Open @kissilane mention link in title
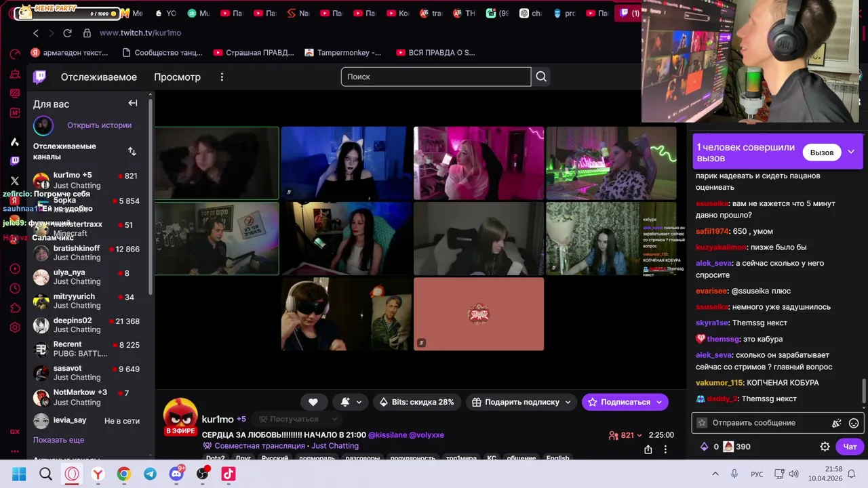This screenshot has height=488, width=868. coord(387,435)
